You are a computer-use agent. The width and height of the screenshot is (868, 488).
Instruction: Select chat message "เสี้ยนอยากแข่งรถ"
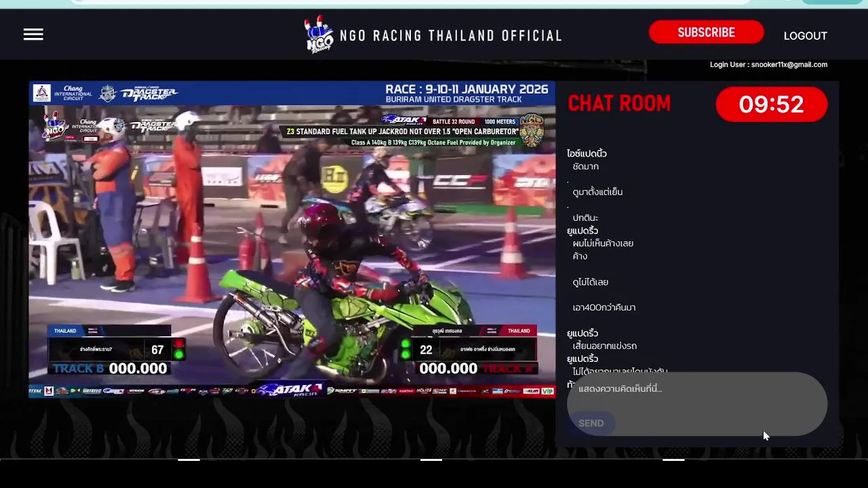(604, 346)
